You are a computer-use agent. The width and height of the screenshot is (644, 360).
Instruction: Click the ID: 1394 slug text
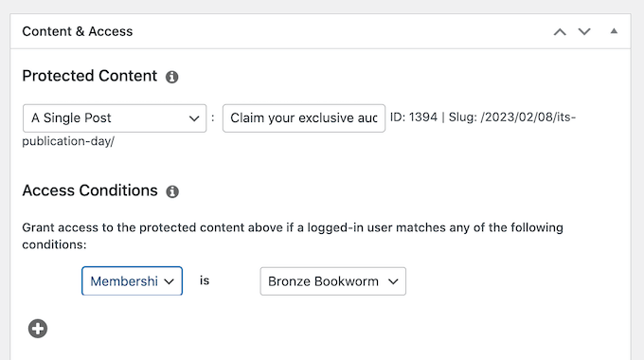click(x=299, y=129)
